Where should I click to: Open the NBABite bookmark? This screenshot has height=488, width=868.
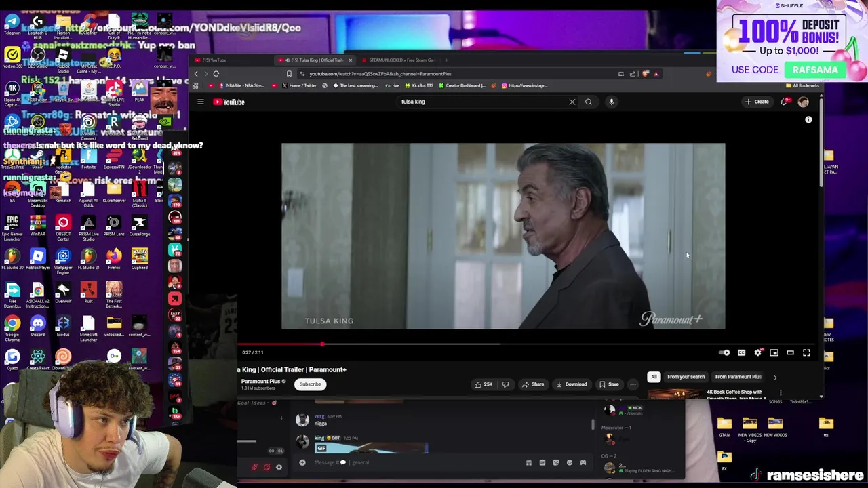241,86
